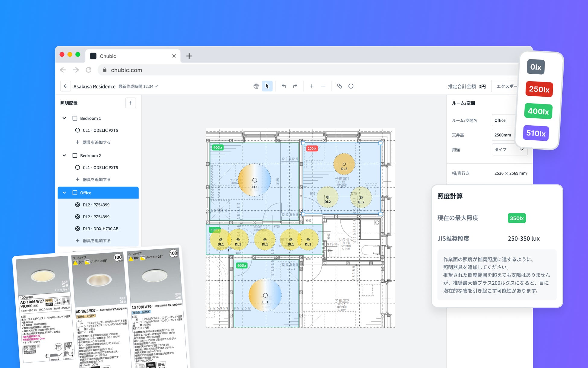Collapse the Bedroom 2 tree group
This screenshot has height=368, width=588.
[x=64, y=155]
